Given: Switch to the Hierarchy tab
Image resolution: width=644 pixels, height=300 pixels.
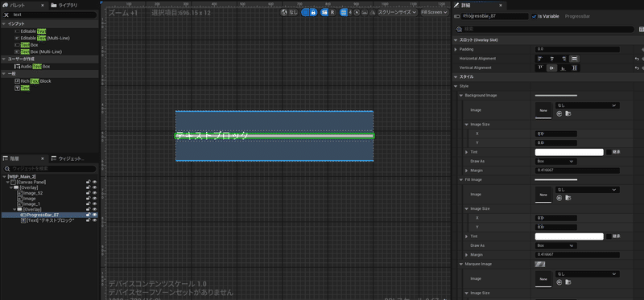Looking at the screenshot, I should 14,158.
